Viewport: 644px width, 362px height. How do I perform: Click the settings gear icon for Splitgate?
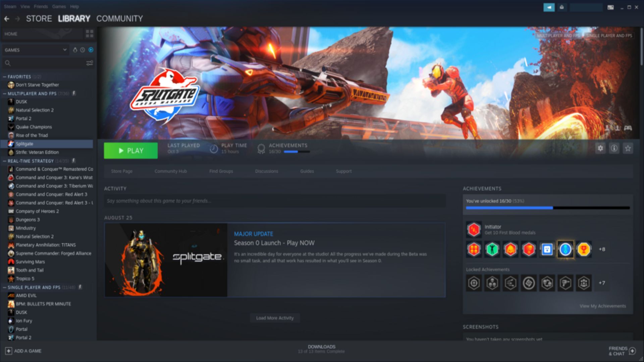601,148
